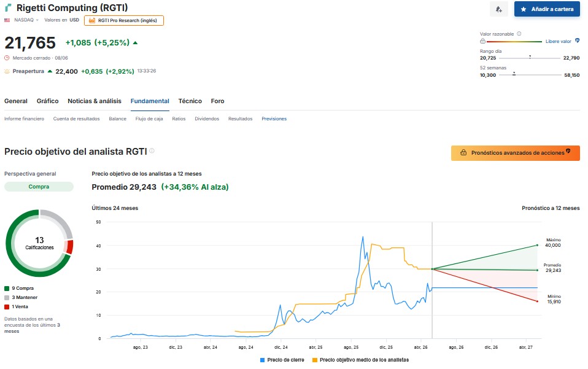Click the red 1 Venta legend swatch
The image size is (588, 369).
(x=7, y=307)
